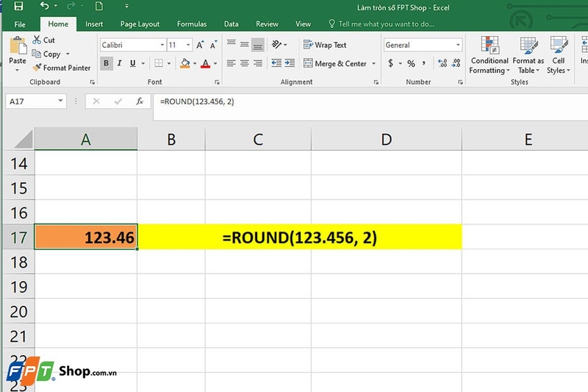This screenshot has width=588, height=392.
Task: Apply Percent style
Action: [412, 63]
